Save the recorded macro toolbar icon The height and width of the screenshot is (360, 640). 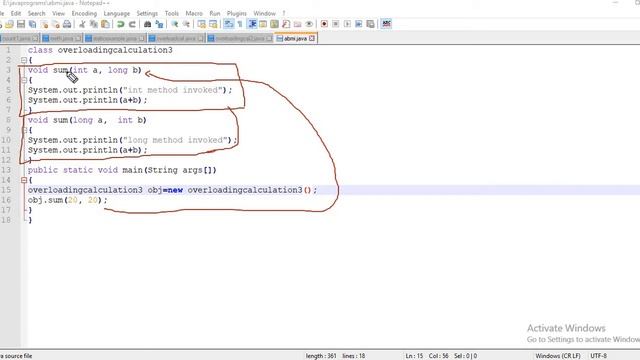[x=370, y=24]
